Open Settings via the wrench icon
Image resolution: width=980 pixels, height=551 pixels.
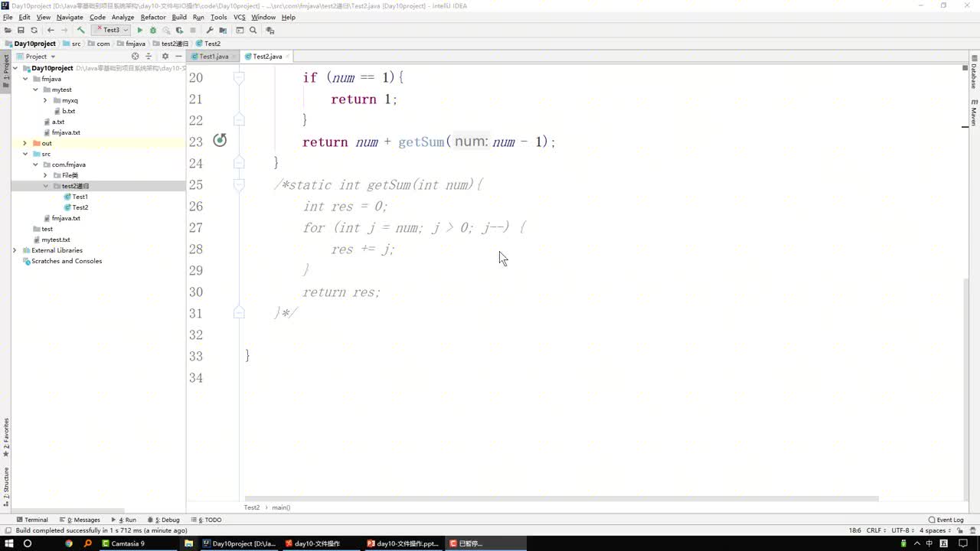point(210,31)
